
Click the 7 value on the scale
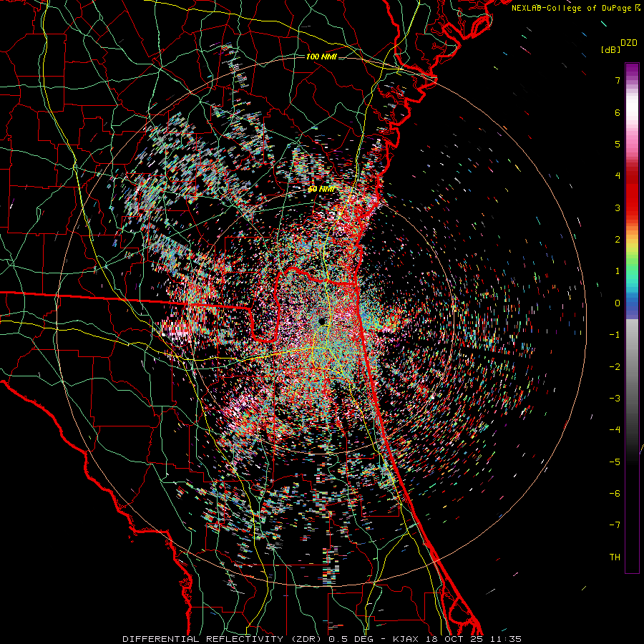point(618,80)
